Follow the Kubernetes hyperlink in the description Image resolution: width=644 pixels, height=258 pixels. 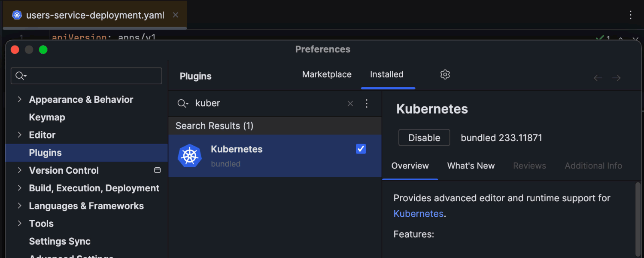418,213
